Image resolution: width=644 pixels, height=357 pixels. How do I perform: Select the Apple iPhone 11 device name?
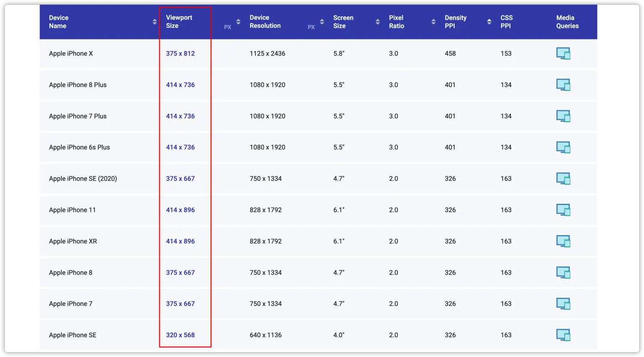(72, 210)
